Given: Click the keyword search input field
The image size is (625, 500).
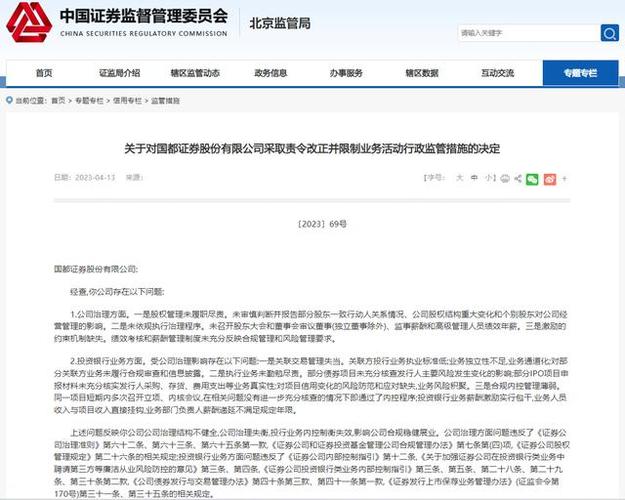Looking at the screenshot, I should tap(529, 33).
